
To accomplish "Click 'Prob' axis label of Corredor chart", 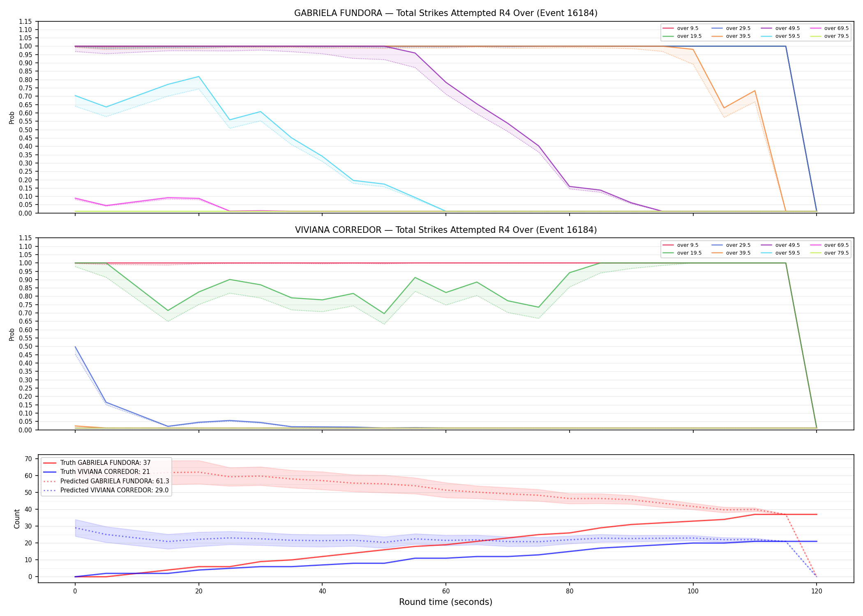I will pos(12,334).
